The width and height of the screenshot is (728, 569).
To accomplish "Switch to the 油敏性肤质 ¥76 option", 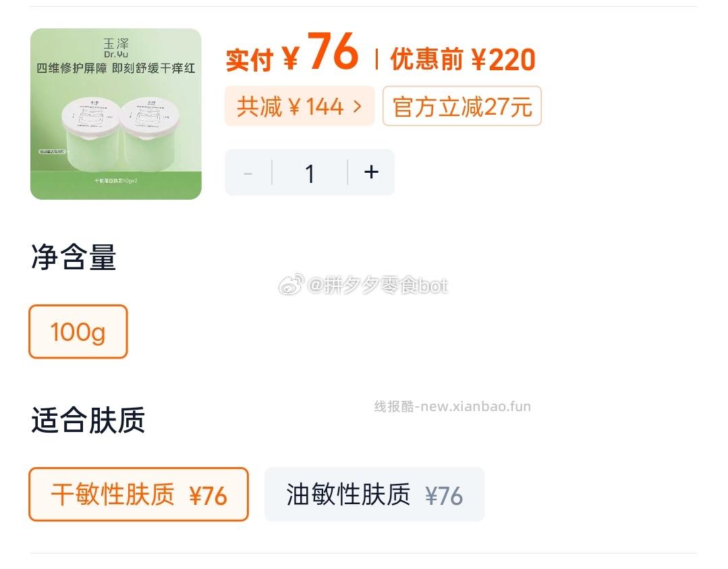I will click(374, 494).
